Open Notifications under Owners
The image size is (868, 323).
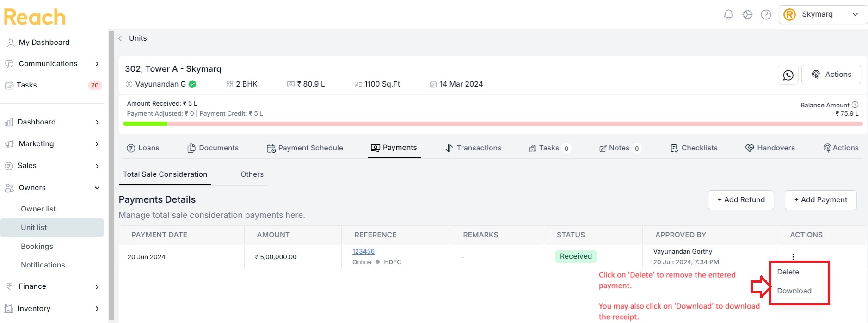(x=43, y=265)
